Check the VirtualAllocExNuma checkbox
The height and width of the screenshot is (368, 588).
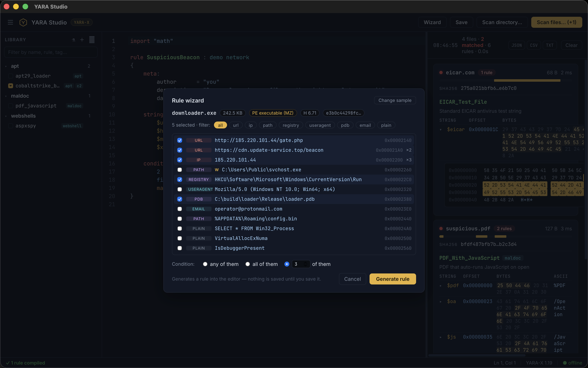179,238
